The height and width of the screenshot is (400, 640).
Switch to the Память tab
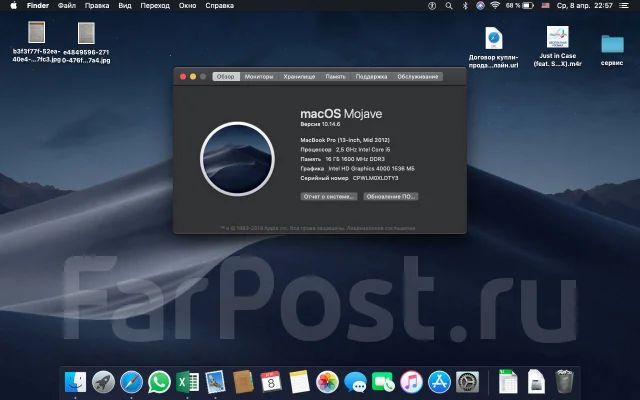click(x=336, y=76)
